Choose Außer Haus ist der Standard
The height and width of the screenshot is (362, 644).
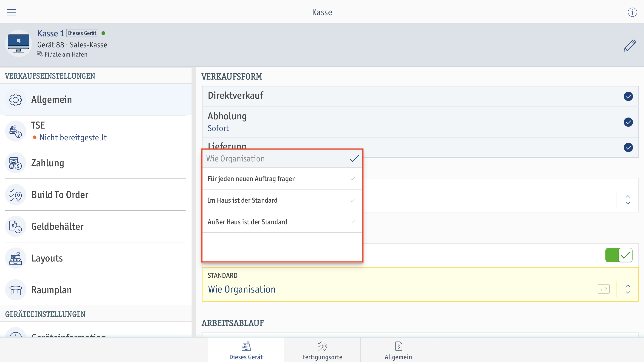(282, 222)
